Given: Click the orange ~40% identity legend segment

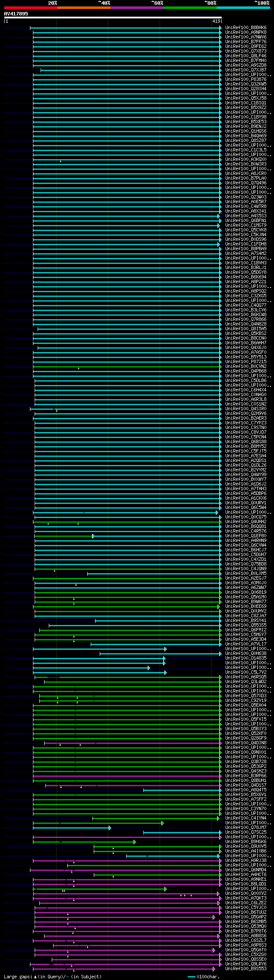Looking at the screenshot, I should point(84,8).
